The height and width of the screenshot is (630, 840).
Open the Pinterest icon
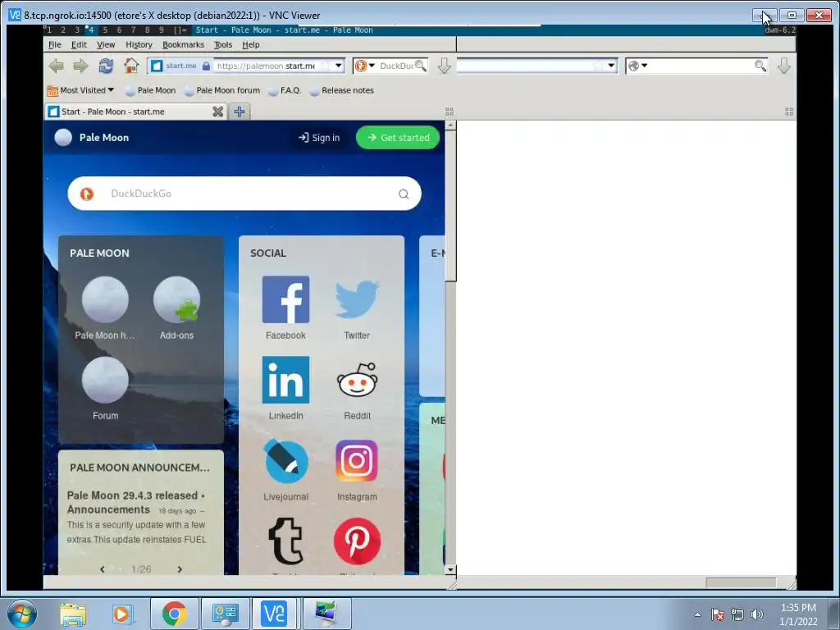357,541
